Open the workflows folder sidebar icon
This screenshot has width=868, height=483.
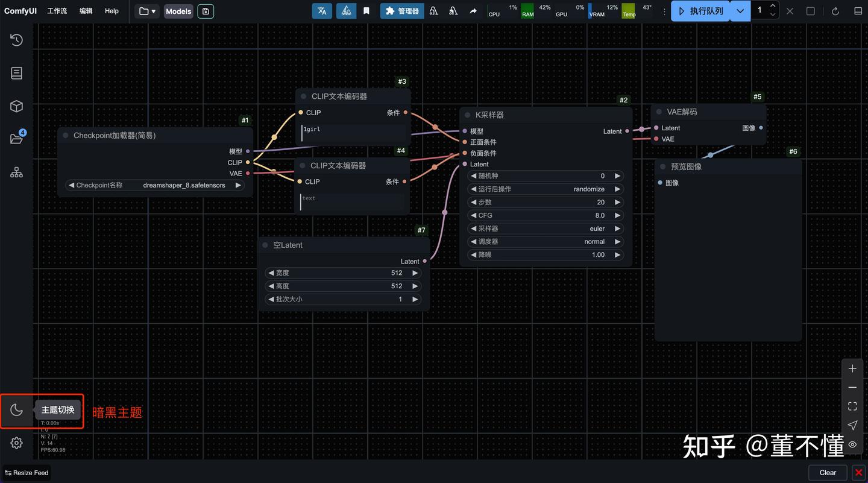[x=16, y=139]
